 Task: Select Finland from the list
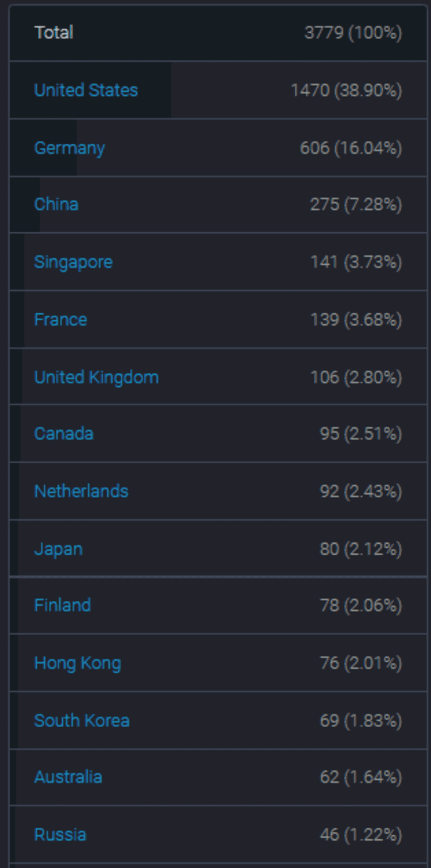(62, 605)
